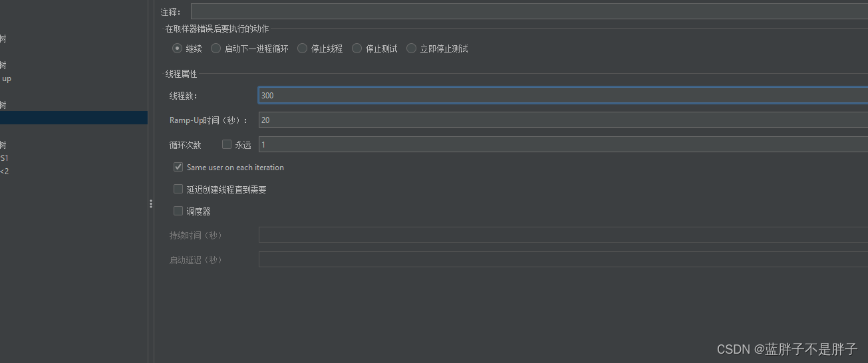Screen dimensions: 868x363
Task: Click the 启动延迟（秒） input field
Action: point(563,259)
